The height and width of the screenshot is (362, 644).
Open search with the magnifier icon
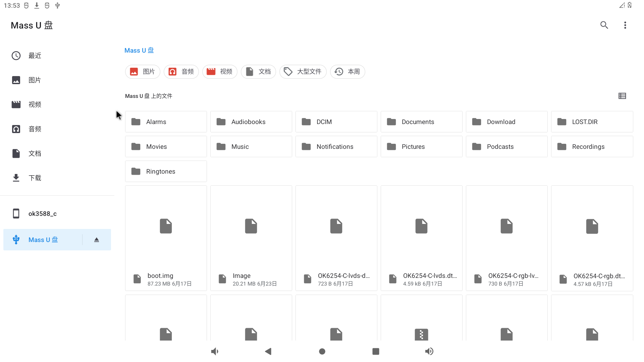604,25
